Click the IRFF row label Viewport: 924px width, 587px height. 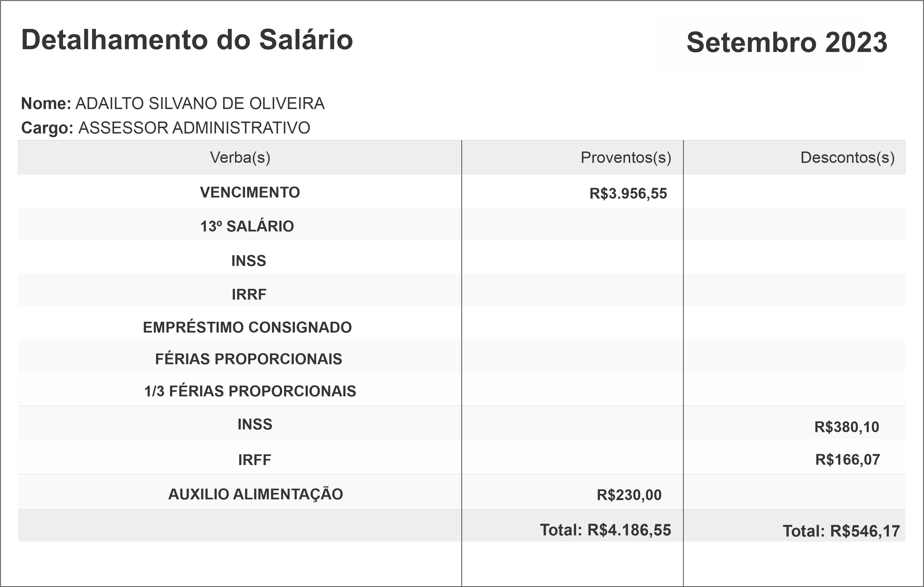click(x=254, y=460)
